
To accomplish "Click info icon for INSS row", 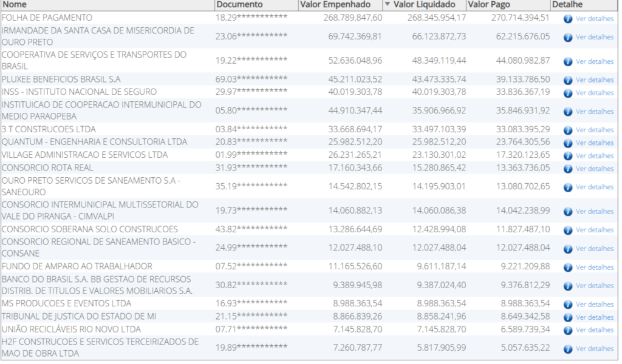I will [x=568, y=93].
